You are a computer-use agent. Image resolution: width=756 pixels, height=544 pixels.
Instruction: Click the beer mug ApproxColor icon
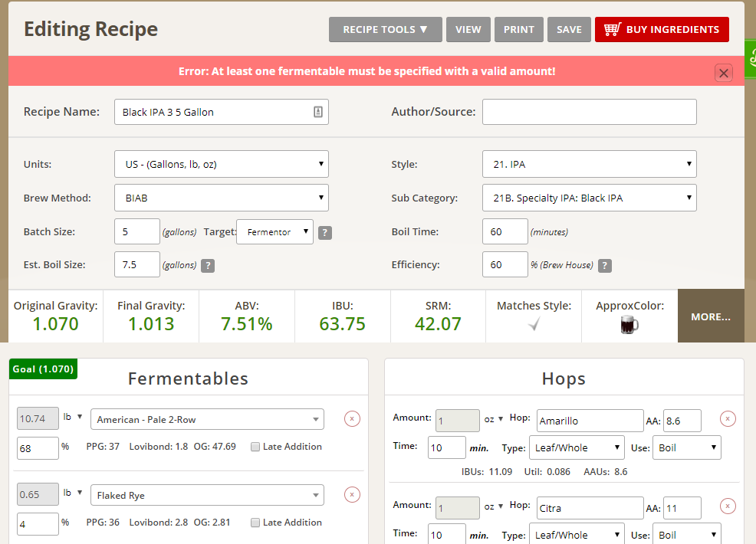point(629,325)
